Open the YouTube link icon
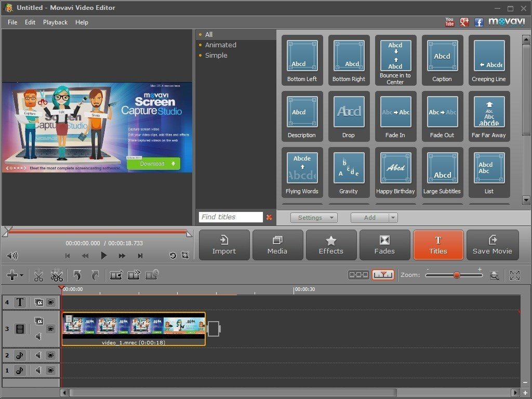 [x=449, y=22]
